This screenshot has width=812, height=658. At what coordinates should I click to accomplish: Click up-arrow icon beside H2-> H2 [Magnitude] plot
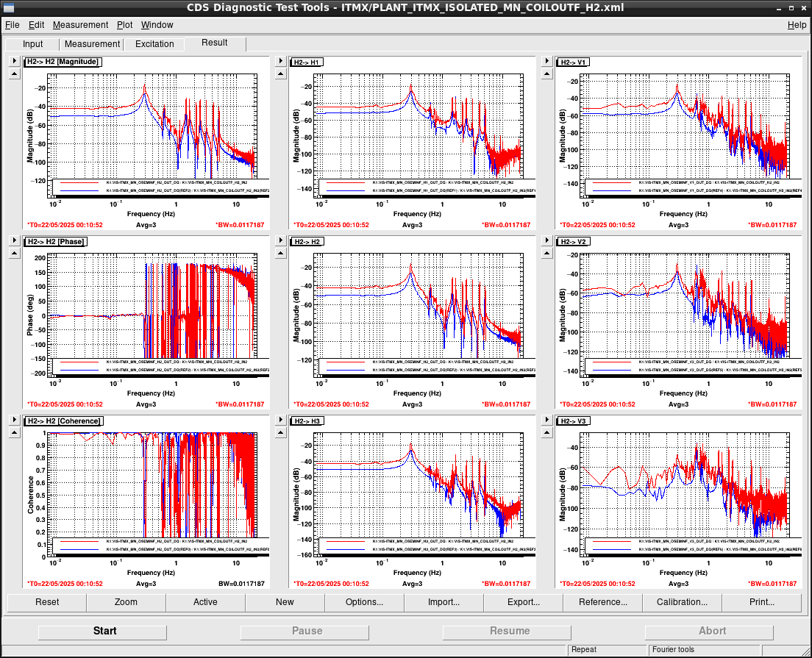15,74
